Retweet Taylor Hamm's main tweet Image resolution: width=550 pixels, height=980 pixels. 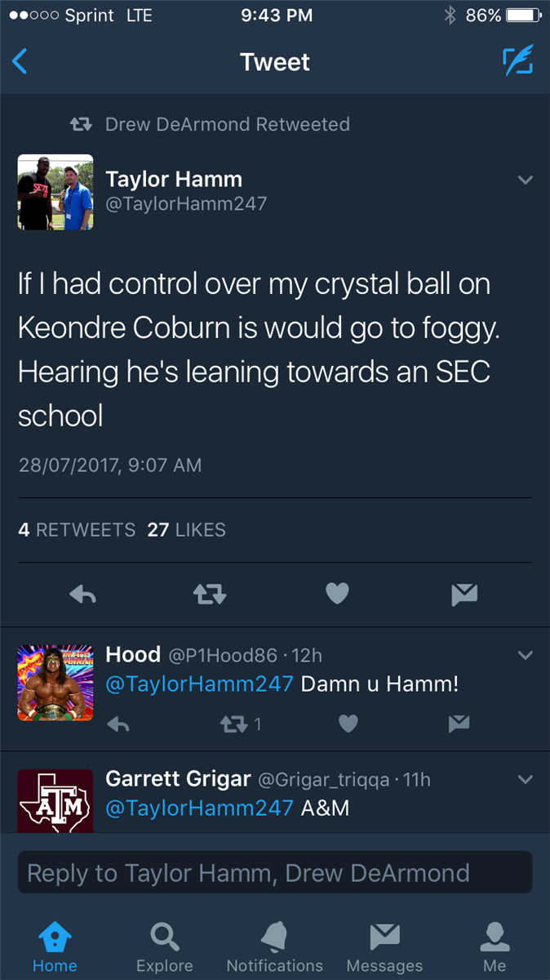[x=210, y=595]
